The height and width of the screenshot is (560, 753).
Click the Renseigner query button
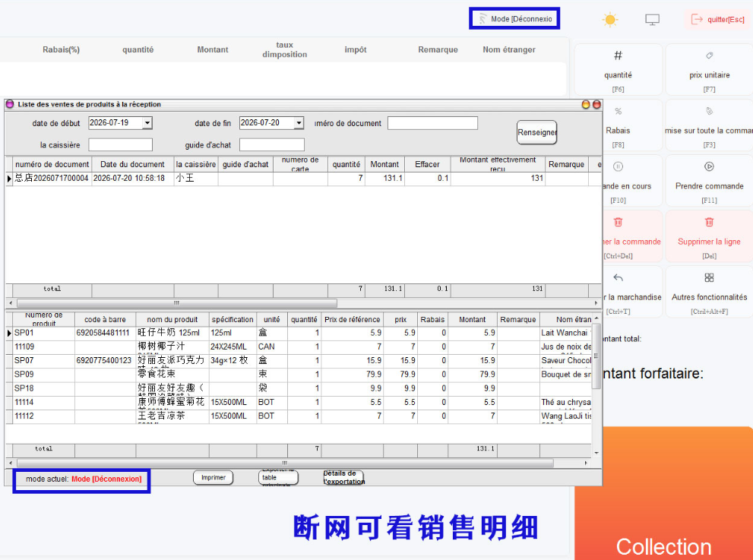coord(536,132)
